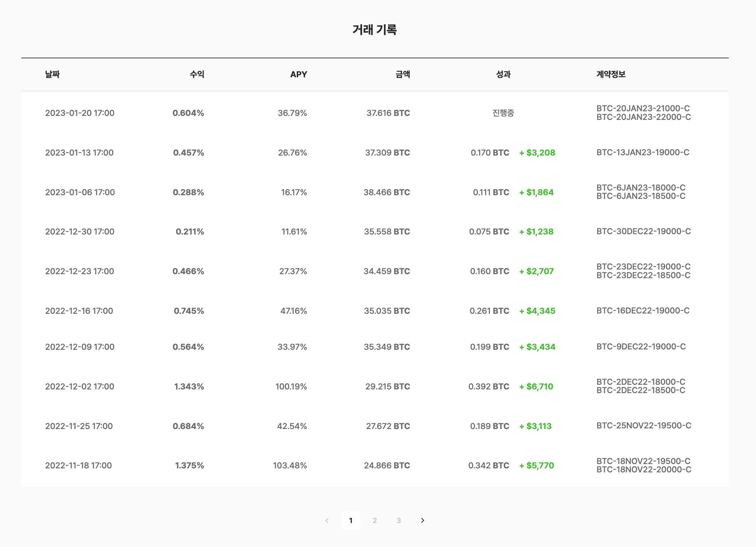
Task: Select current page 1 in the pagination
Action: click(351, 520)
